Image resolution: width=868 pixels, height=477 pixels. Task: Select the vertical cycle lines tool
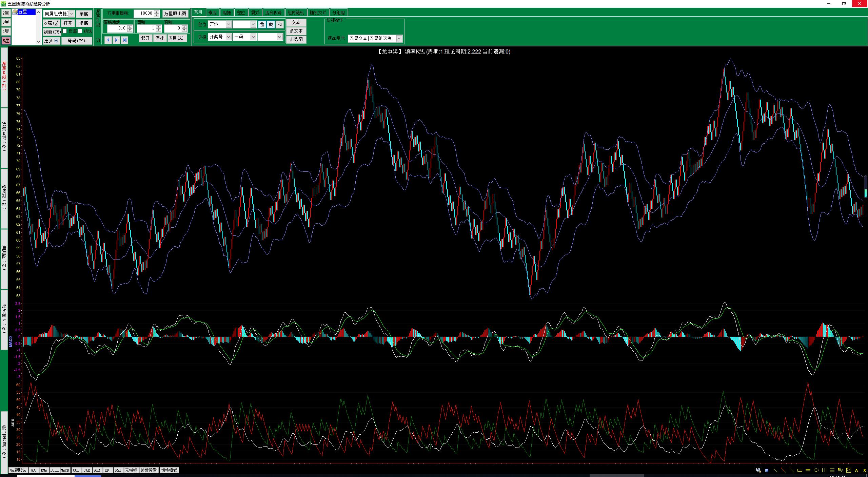(824, 470)
